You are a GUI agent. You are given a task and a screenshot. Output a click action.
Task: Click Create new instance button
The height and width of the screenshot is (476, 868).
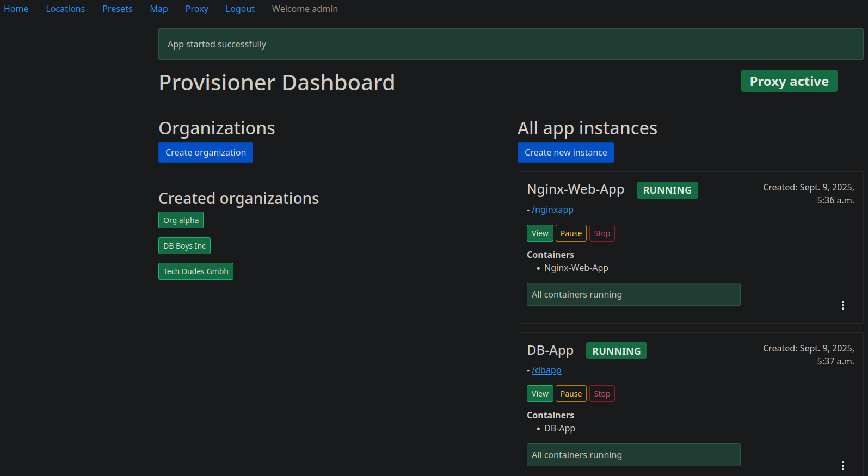click(x=565, y=152)
